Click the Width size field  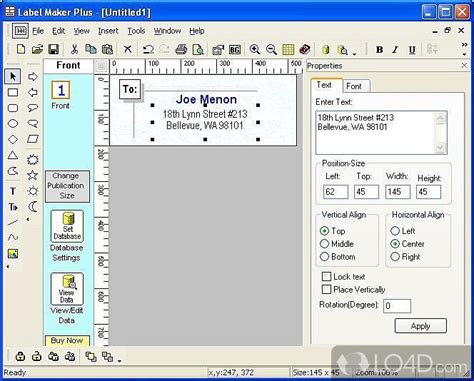click(x=397, y=192)
